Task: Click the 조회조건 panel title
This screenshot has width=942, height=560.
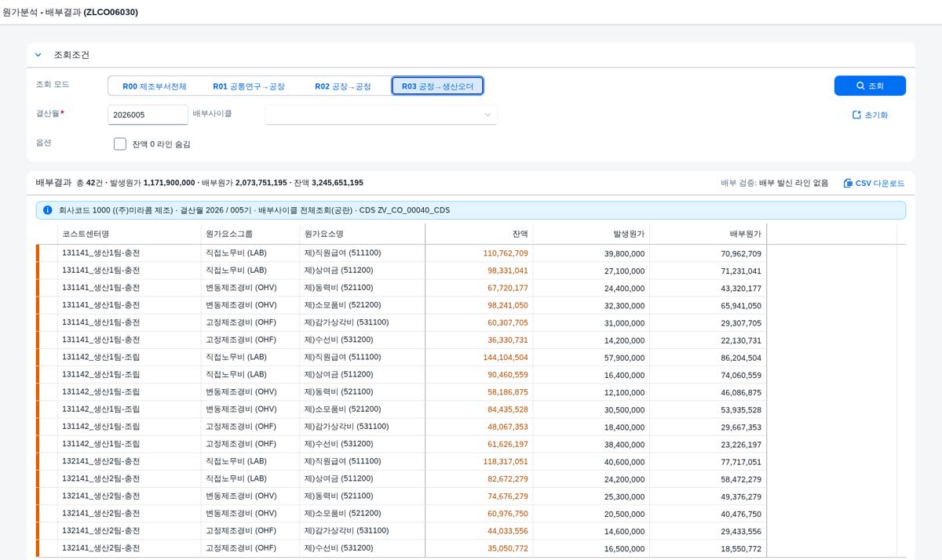Action: pyautogui.click(x=71, y=55)
